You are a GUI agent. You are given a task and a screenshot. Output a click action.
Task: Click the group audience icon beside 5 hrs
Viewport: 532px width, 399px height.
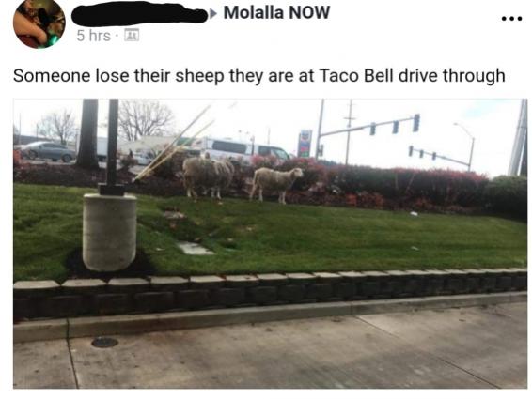[132, 36]
